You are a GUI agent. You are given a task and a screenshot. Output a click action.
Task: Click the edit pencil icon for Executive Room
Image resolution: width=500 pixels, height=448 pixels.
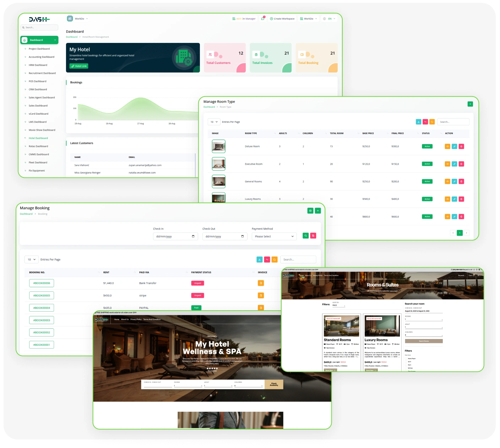tap(454, 164)
